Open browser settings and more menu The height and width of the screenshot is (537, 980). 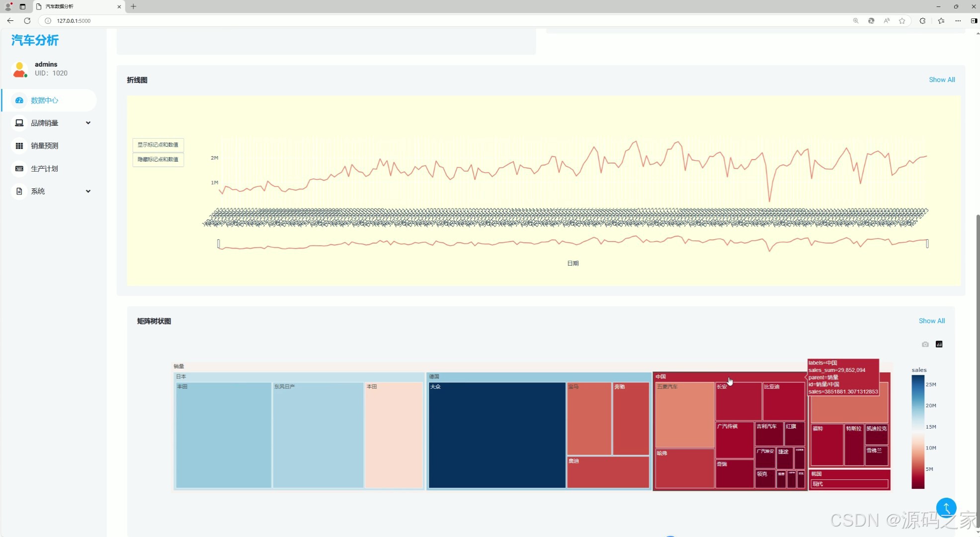[958, 21]
